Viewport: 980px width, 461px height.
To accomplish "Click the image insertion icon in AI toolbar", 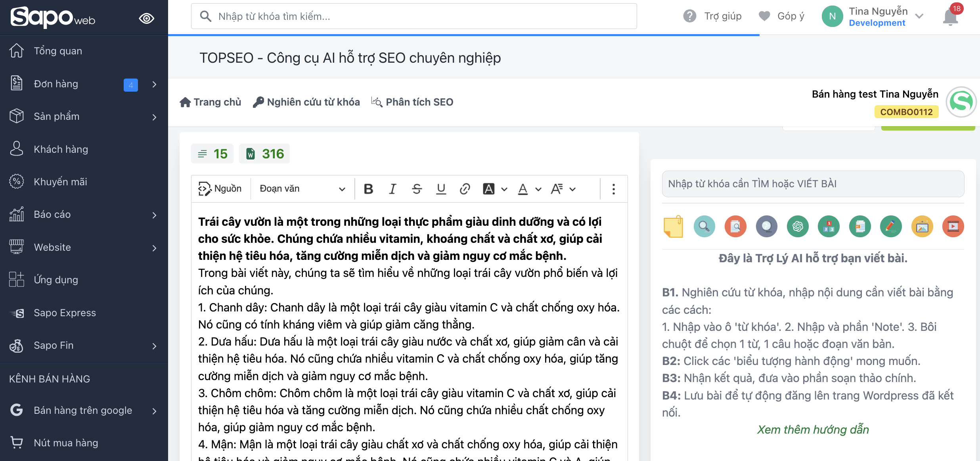I will (x=922, y=226).
